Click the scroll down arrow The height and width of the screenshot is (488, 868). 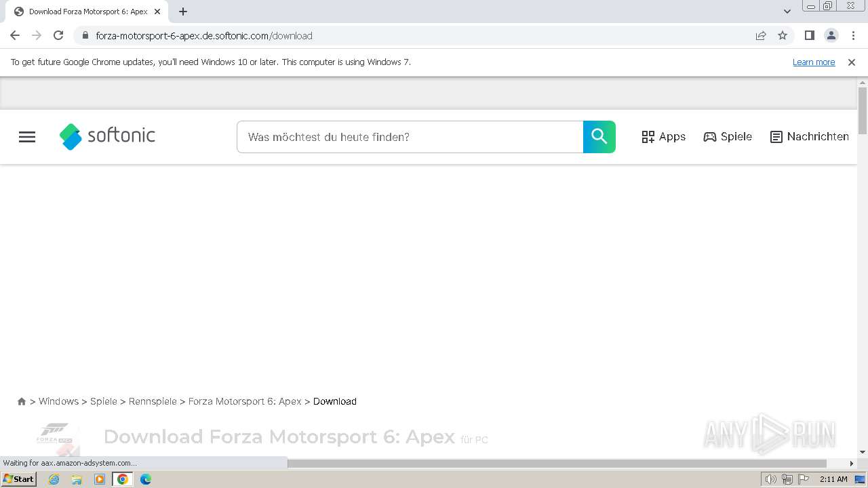[863, 452]
